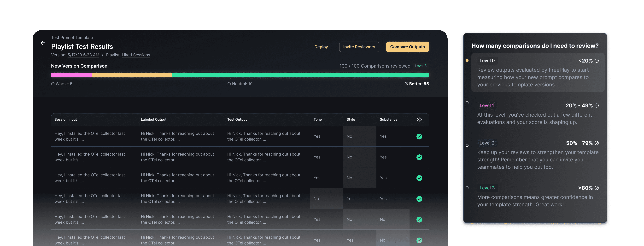Open the Version 5/17/23 6:23 AM link
The height and width of the screenshot is (246, 644).
point(83,55)
